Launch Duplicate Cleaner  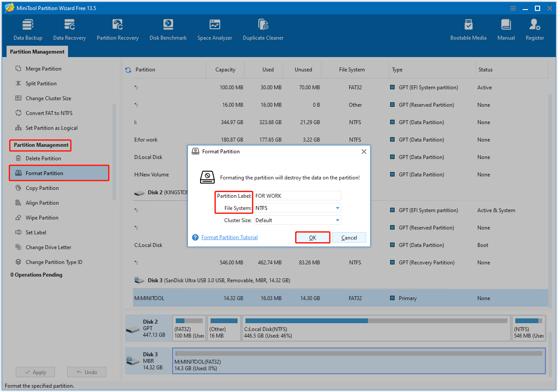coord(263,28)
